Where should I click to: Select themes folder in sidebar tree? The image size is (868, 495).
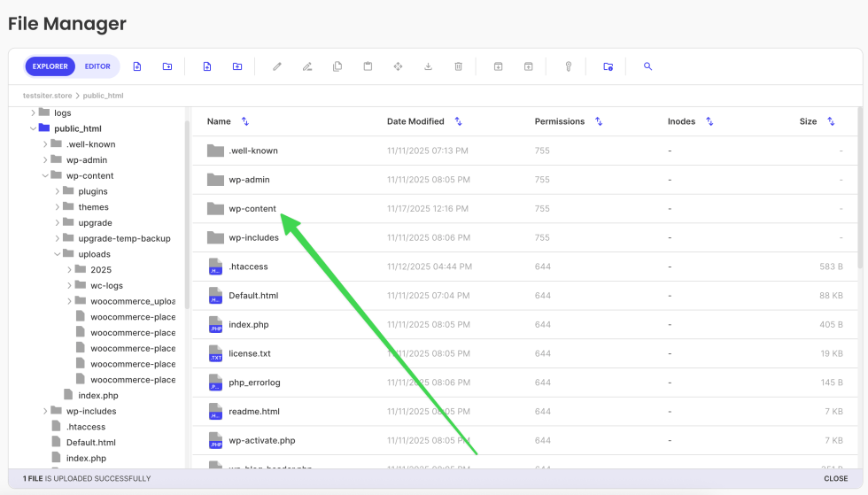point(93,207)
